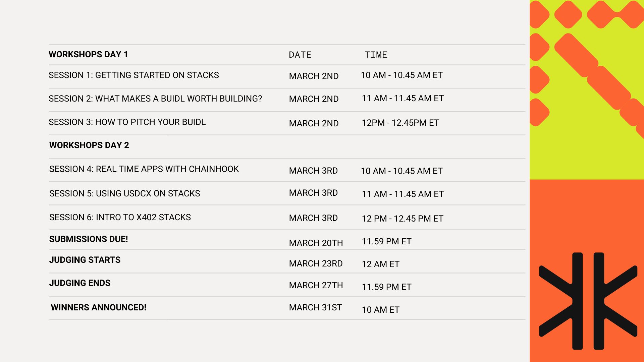644x362 pixels.
Task: Click the Workshops Day 1 heading
Action: click(88, 54)
